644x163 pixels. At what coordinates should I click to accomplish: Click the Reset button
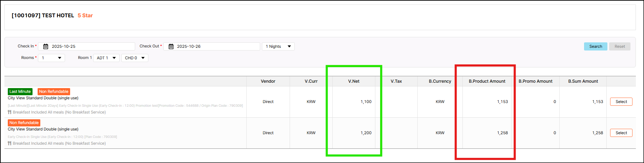[620, 46]
